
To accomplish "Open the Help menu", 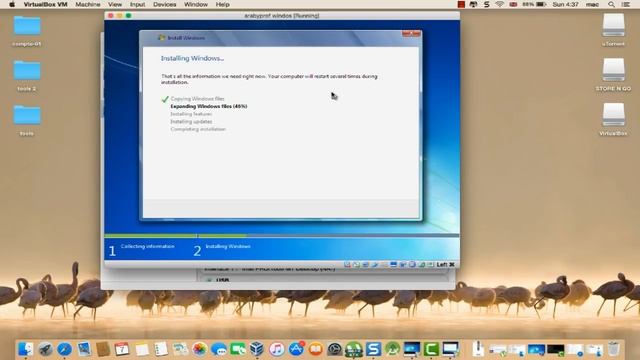I will coord(222,4).
